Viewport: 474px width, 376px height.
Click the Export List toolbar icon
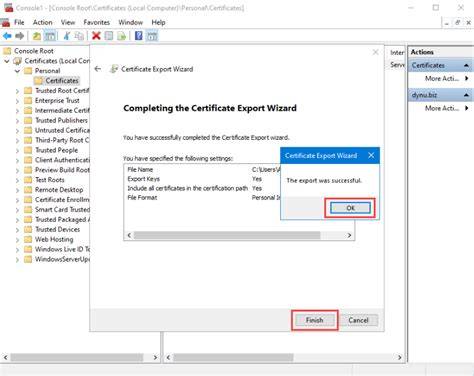click(x=122, y=36)
